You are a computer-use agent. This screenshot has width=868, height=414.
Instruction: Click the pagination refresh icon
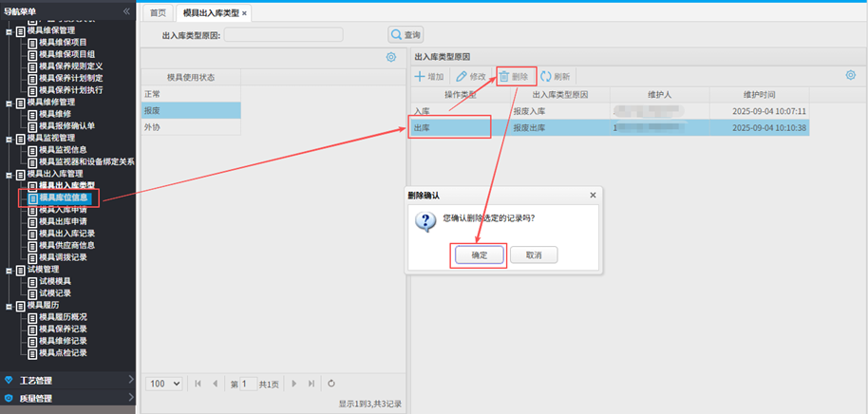pos(331,384)
